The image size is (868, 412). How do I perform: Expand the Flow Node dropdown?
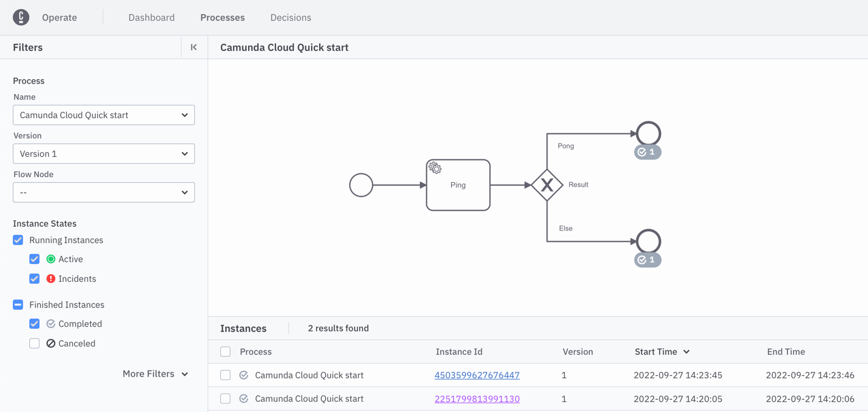103,192
